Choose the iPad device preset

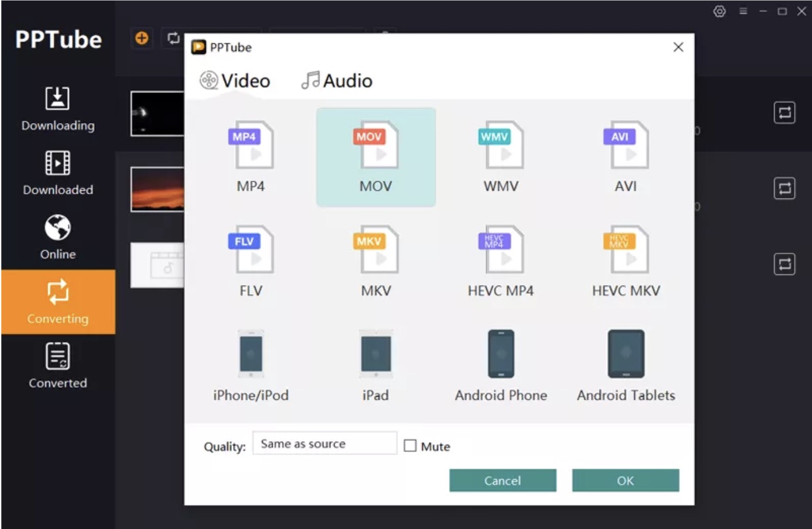(376, 354)
